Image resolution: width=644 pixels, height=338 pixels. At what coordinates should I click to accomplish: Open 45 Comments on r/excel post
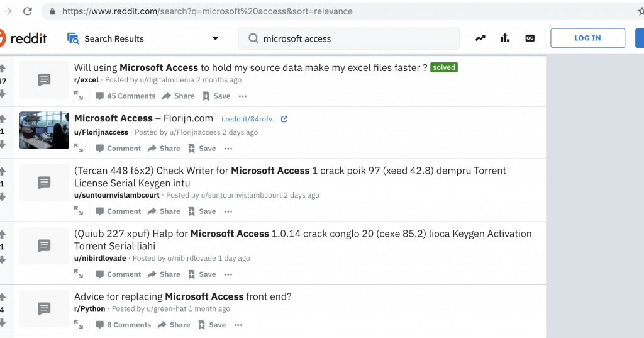125,96
